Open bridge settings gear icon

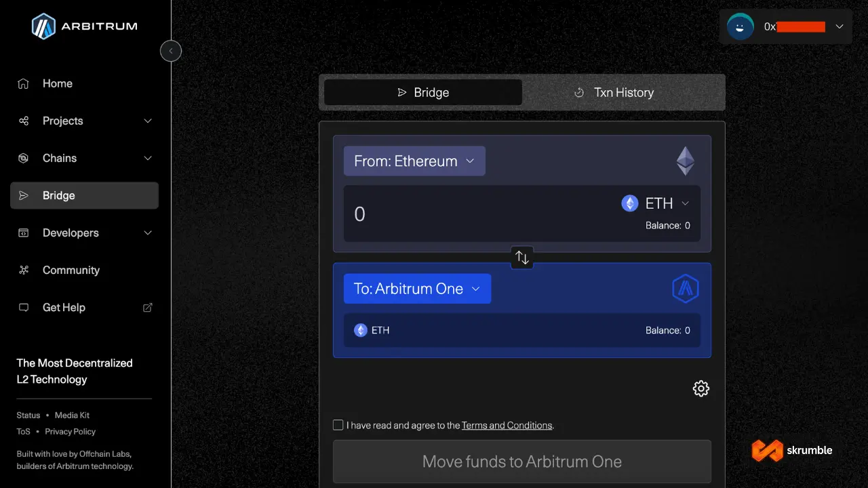tap(701, 388)
